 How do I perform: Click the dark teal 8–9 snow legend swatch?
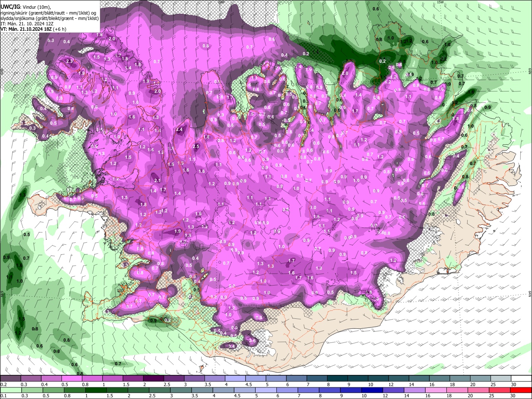click(x=337, y=379)
